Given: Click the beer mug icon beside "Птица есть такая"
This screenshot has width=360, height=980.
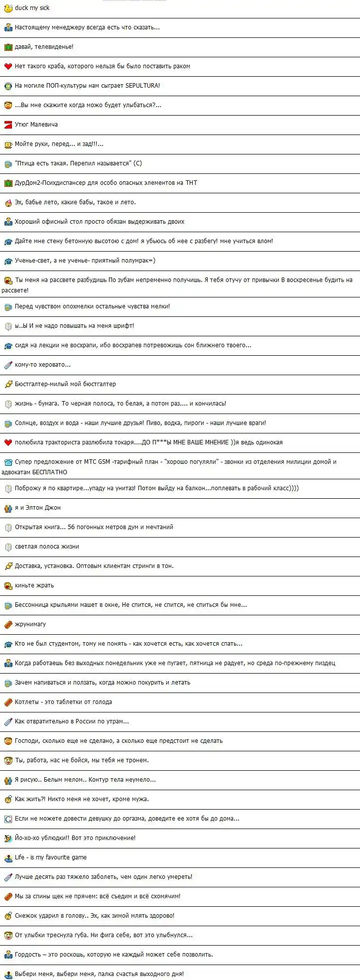Looking at the screenshot, I should click(8, 164).
